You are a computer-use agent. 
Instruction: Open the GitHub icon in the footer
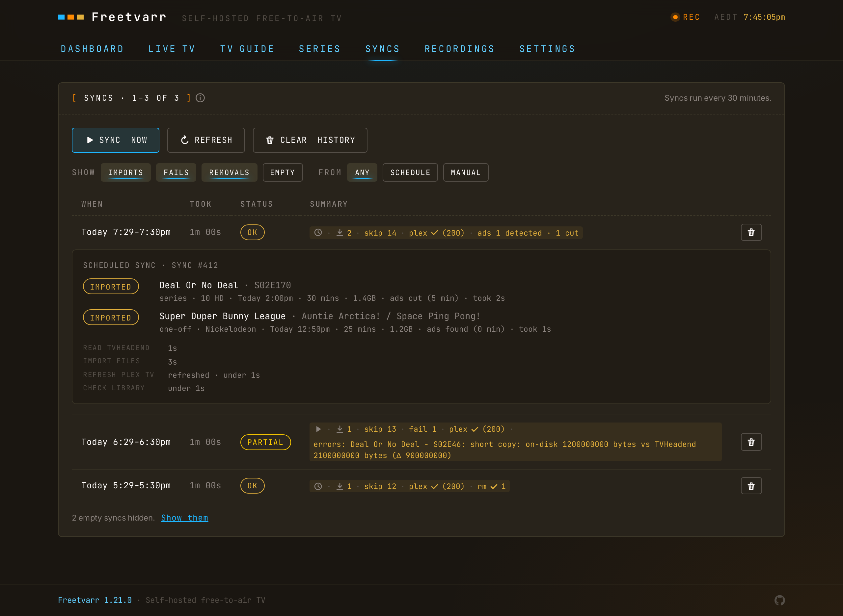coord(779,600)
